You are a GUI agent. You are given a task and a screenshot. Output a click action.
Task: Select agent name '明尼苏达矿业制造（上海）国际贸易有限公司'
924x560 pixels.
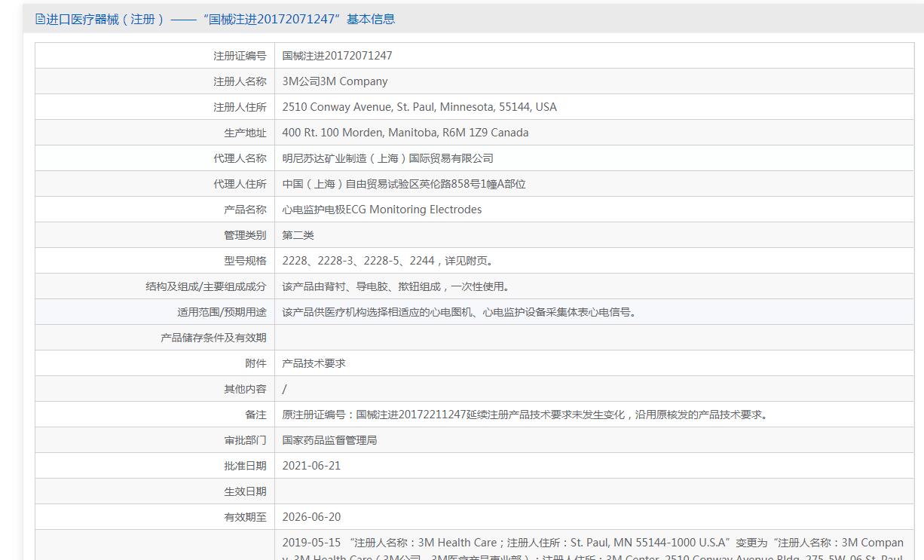point(388,158)
